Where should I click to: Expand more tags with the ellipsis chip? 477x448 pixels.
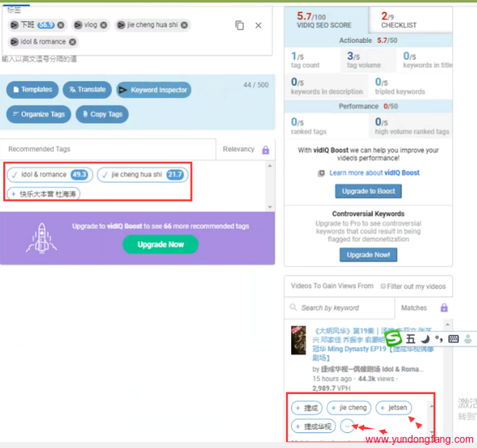(347, 427)
